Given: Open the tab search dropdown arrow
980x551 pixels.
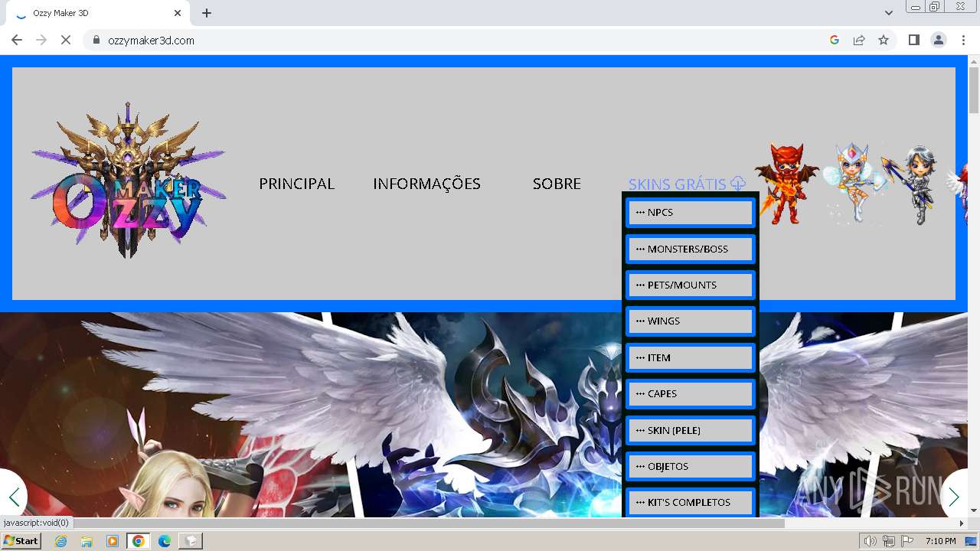Looking at the screenshot, I should [x=889, y=13].
